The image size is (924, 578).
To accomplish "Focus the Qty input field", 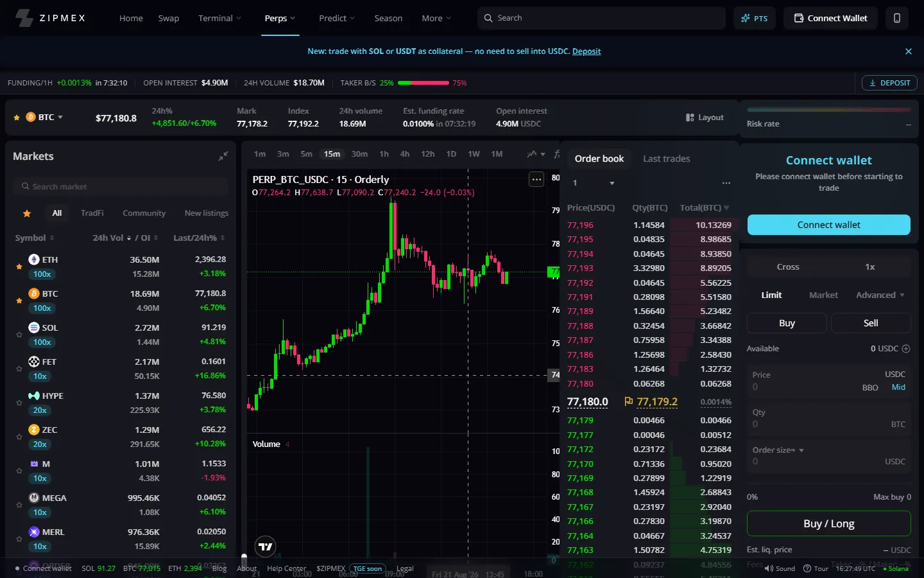I will [x=828, y=418].
